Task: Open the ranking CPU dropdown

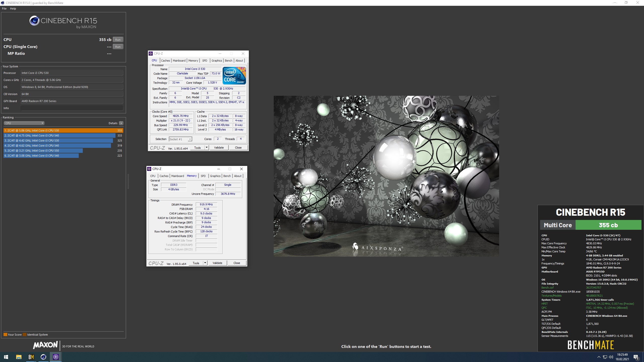Action: click(24, 123)
